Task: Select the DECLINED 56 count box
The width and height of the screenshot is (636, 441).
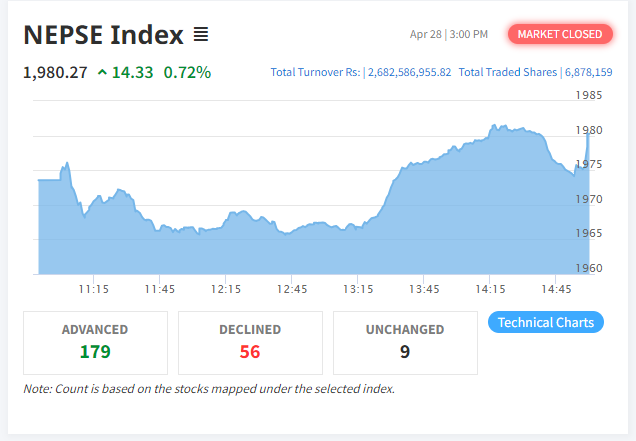Action: tap(250, 343)
